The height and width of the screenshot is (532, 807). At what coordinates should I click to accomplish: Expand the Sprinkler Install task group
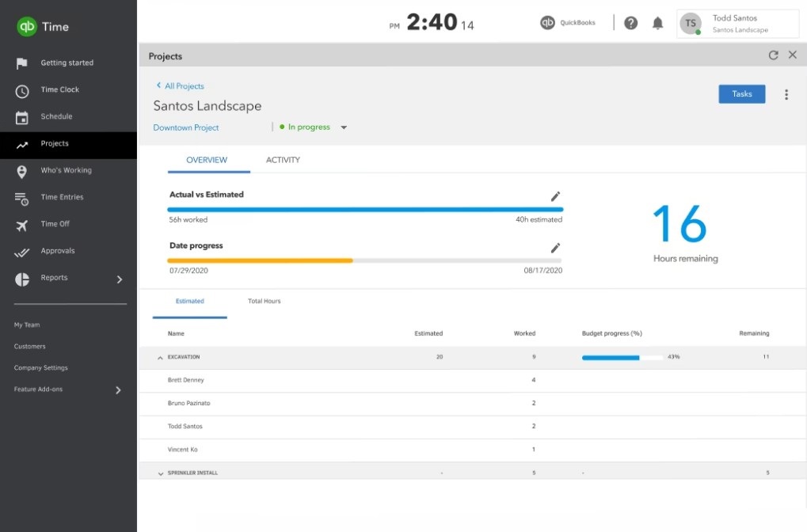pos(160,473)
